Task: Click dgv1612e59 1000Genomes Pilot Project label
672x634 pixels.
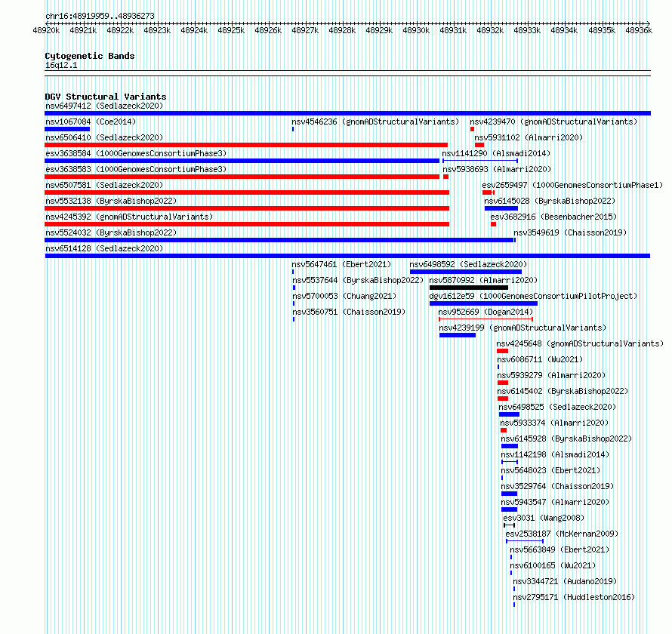Action: [x=533, y=296]
